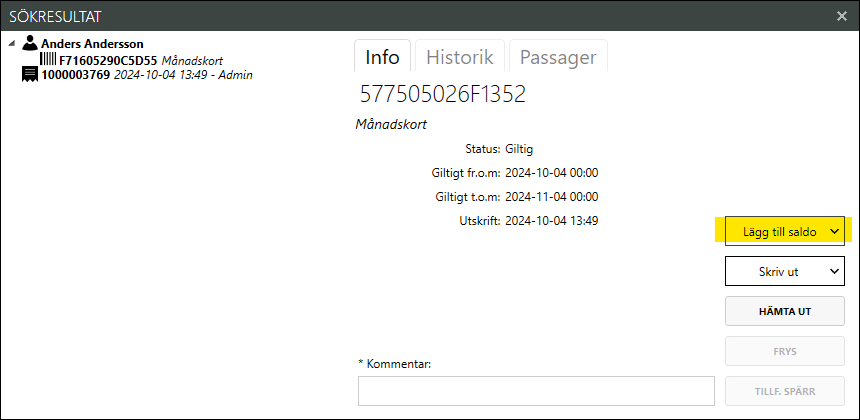Click the barcode icon for card F71605290C5D55
860x420 pixels.
click(48, 59)
